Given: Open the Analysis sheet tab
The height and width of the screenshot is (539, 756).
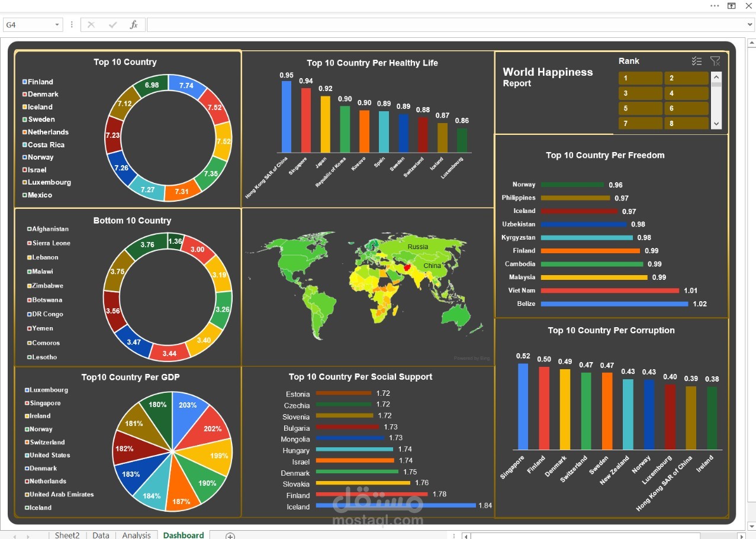Looking at the screenshot, I should coord(136,535).
